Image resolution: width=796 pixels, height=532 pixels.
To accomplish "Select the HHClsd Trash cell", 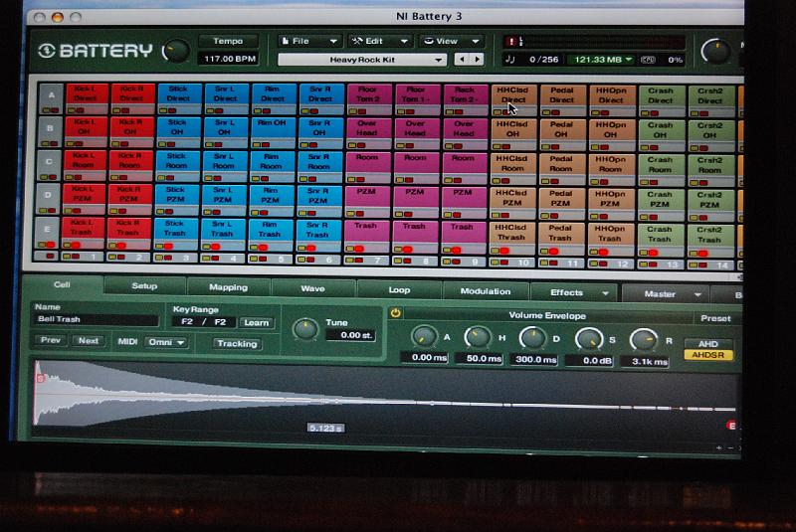I will click(x=512, y=234).
